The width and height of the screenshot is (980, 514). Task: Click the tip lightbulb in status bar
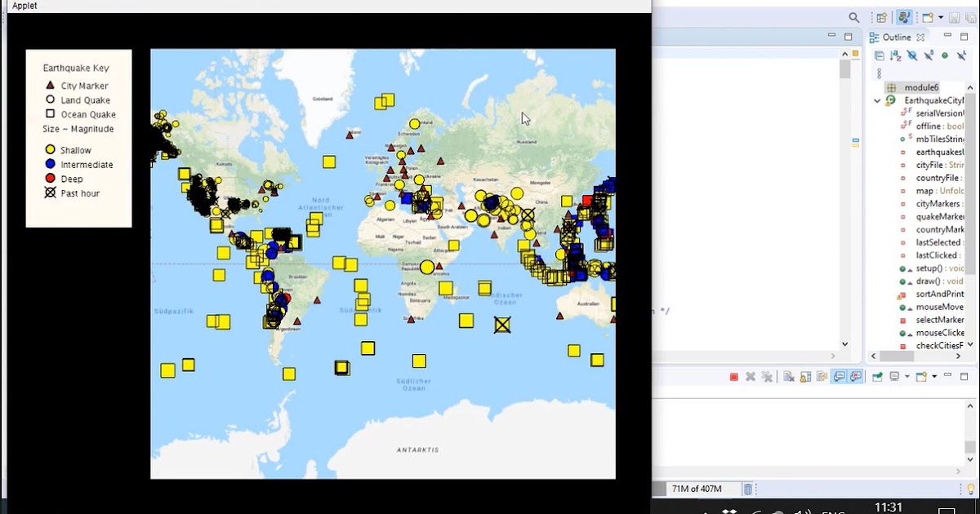971,489
